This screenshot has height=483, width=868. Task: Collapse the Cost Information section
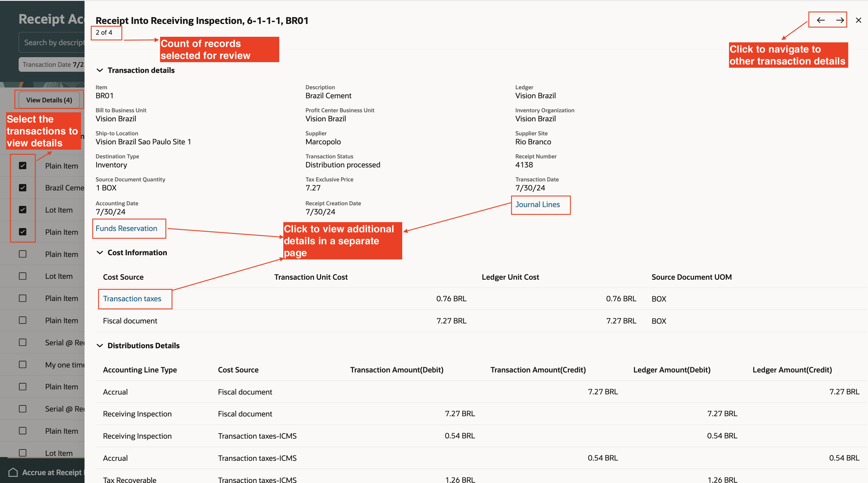coord(100,253)
